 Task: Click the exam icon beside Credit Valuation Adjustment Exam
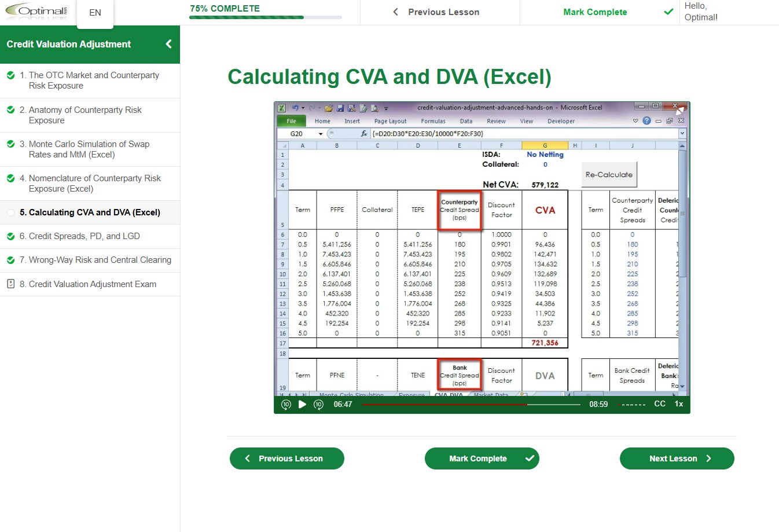pyautogui.click(x=10, y=284)
